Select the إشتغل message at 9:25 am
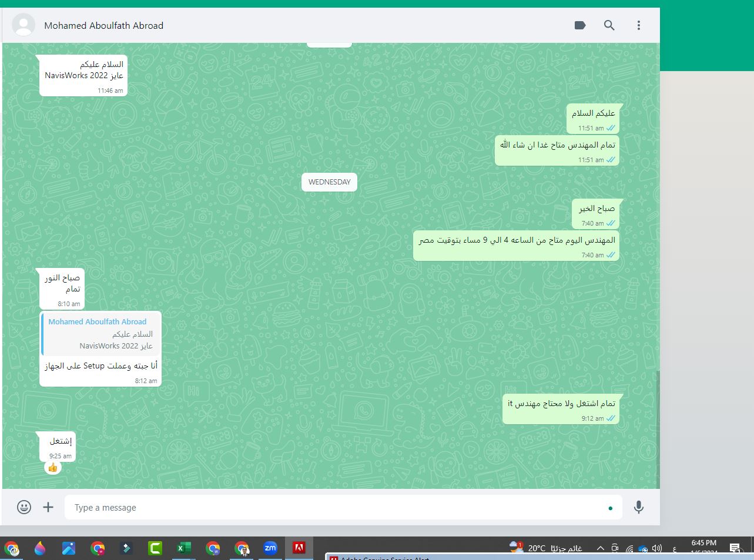 tap(58, 447)
